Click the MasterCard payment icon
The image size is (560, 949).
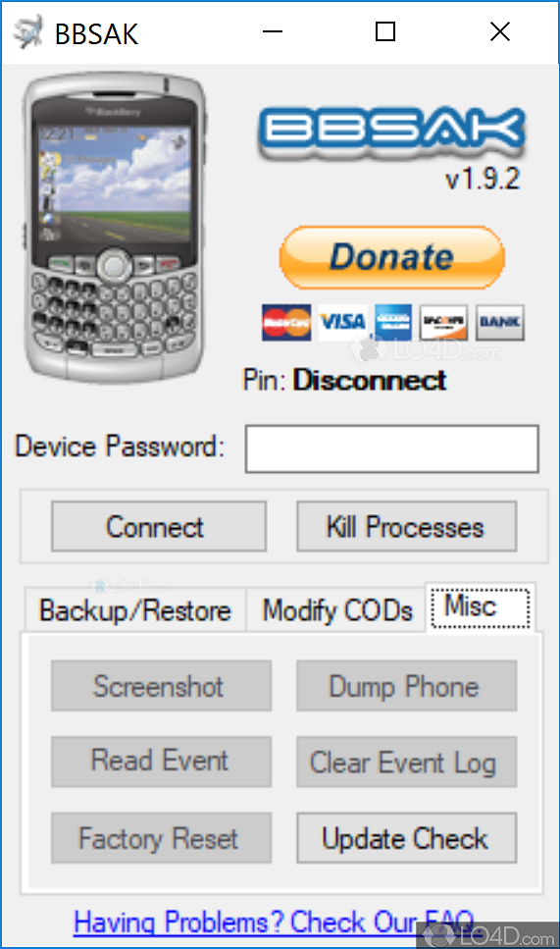(x=286, y=323)
